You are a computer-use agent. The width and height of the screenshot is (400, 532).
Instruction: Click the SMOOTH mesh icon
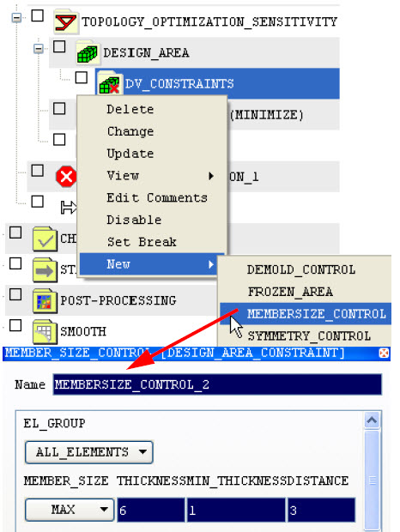click(45, 331)
